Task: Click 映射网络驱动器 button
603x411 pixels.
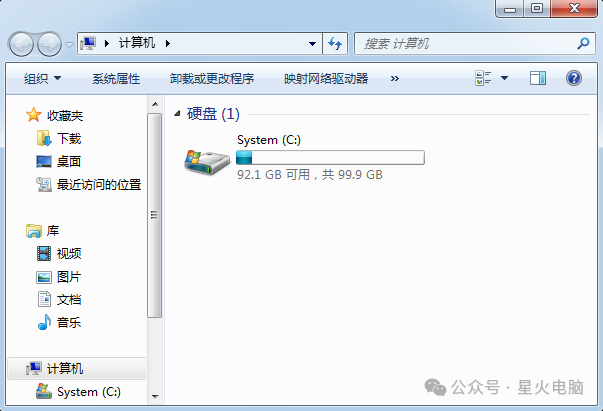Action: pos(326,79)
